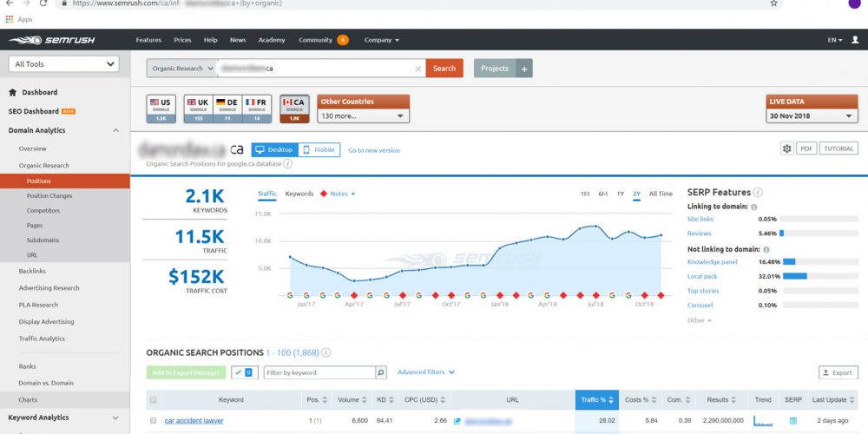The height and width of the screenshot is (434, 868).
Task: Open Competitors in sidebar
Action: point(43,211)
